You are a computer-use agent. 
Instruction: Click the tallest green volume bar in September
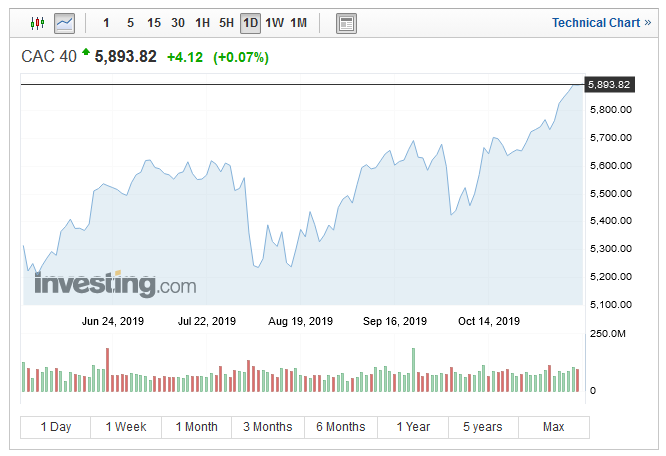click(413, 370)
